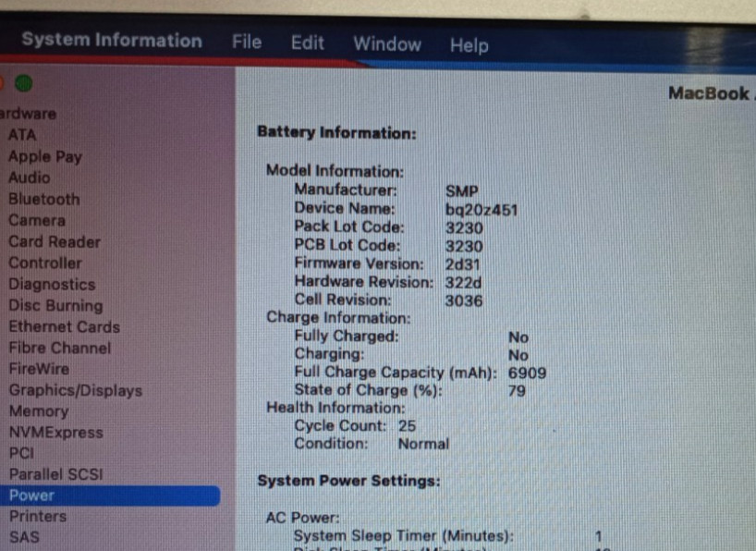Click the Firmware Version value 2d31
This screenshot has height=551, width=756.
coord(462,264)
